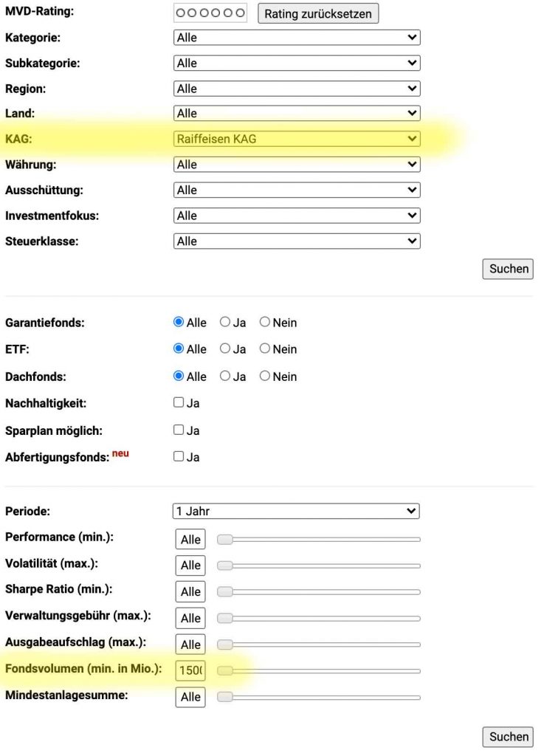Click the Verwaltungsgebühr (max.) slider handle

(x=225, y=618)
